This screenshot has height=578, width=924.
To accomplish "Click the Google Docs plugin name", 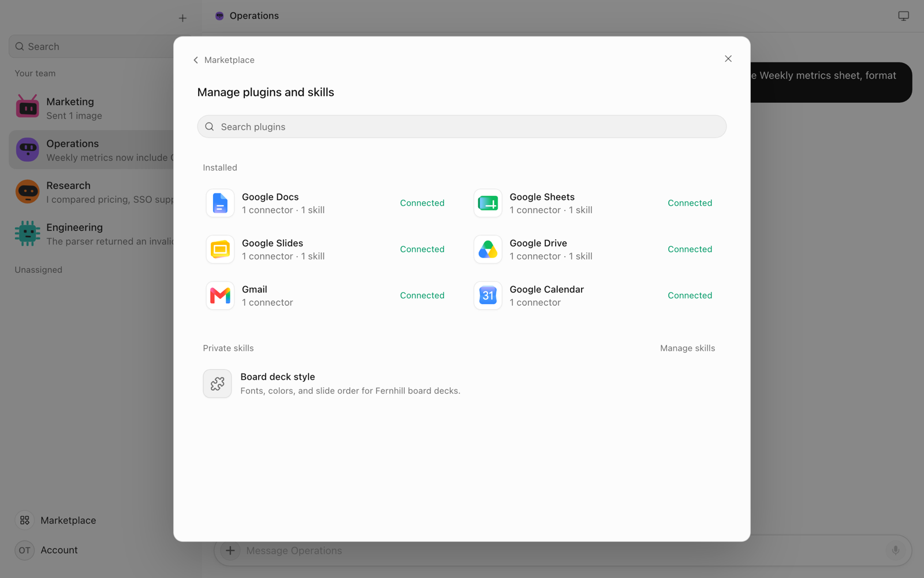I will coord(270,197).
